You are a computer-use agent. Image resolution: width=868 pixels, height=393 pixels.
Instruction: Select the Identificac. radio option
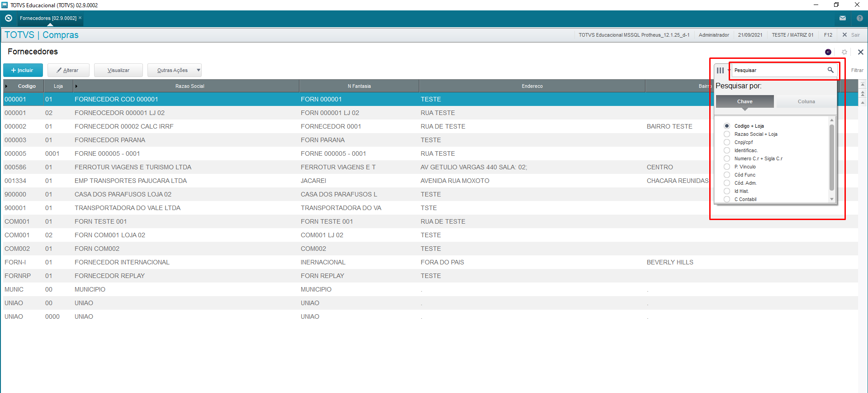[x=727, y=150]
